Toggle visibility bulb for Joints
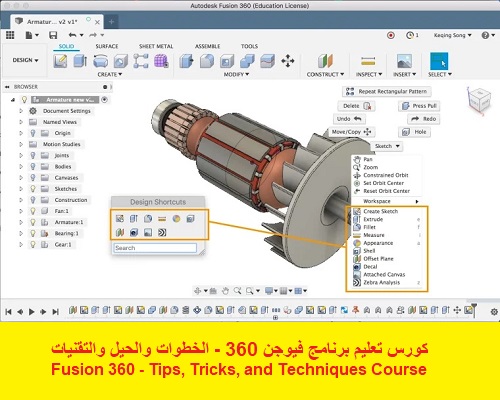Image resolution: width=500 pixels, height=400 pixels. pos(33,155)
